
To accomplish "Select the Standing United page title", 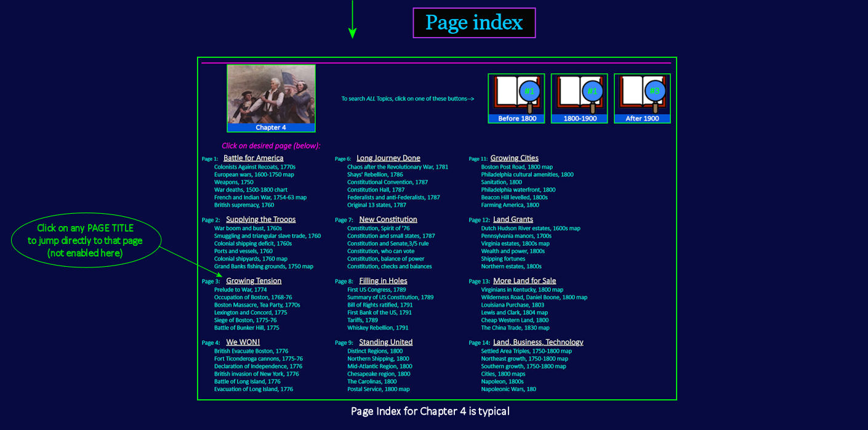I will point(386,342).
